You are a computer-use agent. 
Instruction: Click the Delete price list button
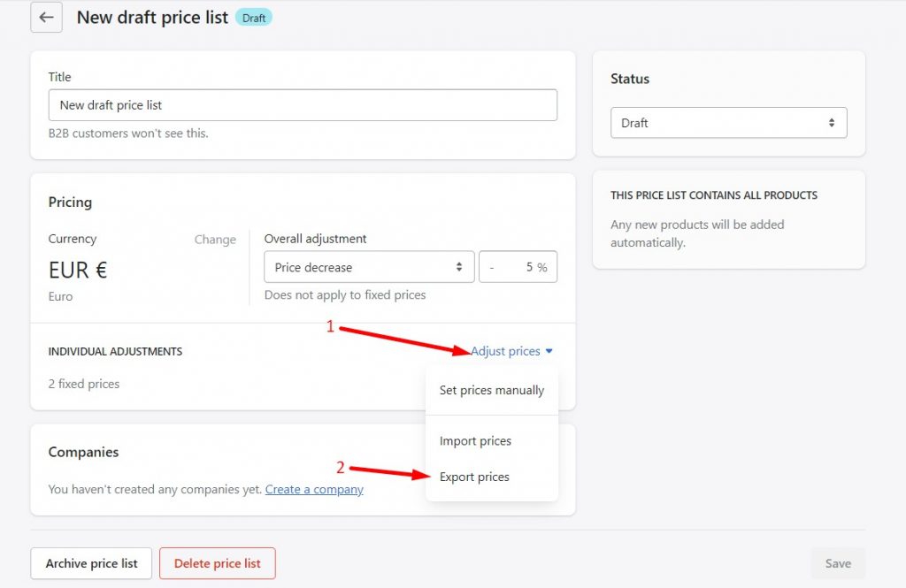(x=217, y=563)
